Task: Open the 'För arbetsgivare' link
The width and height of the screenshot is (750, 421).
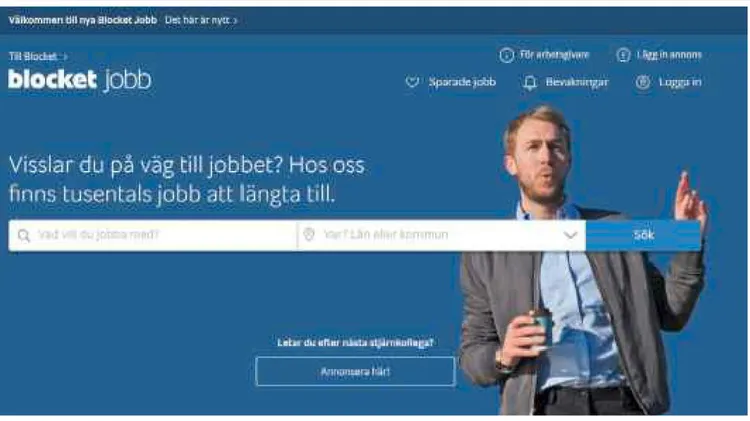Action: (x=554, y=55)
